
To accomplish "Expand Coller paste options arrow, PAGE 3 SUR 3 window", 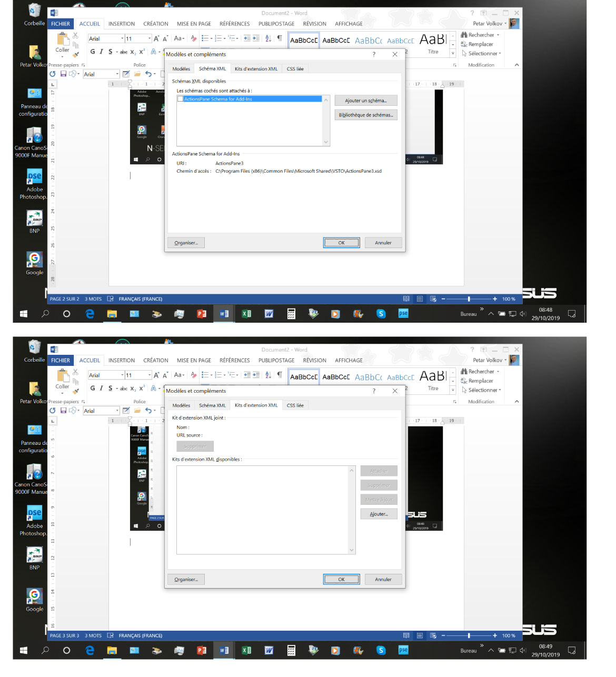I will pos(63,393).
